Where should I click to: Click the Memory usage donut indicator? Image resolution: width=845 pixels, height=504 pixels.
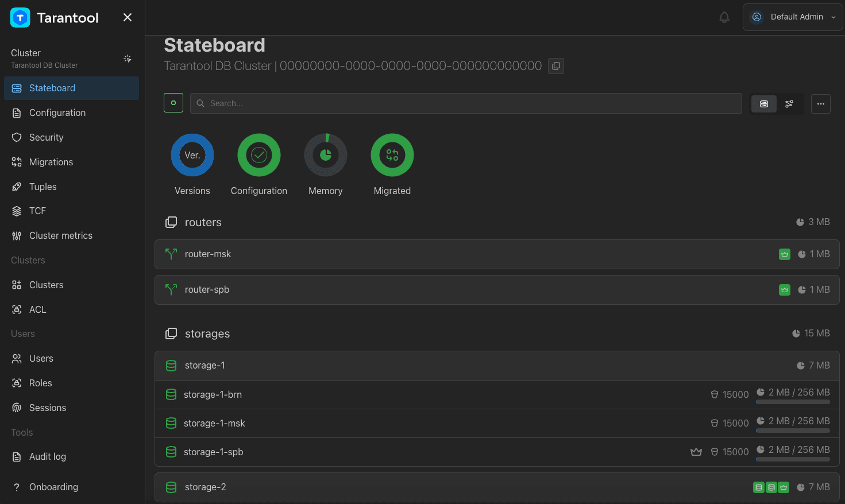tap(326, 155)
